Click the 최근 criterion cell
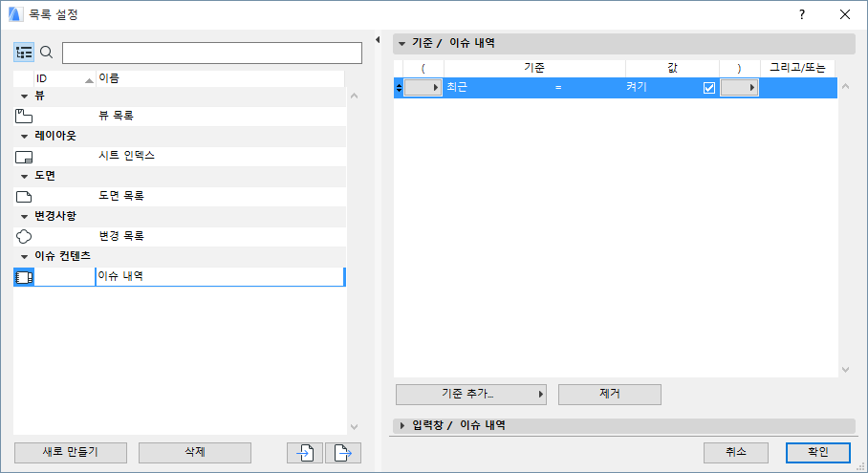Screen dimensions: 868x473 457,87
